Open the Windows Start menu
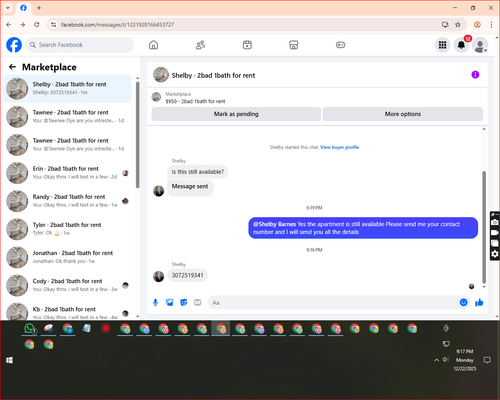 click(9, 360)
